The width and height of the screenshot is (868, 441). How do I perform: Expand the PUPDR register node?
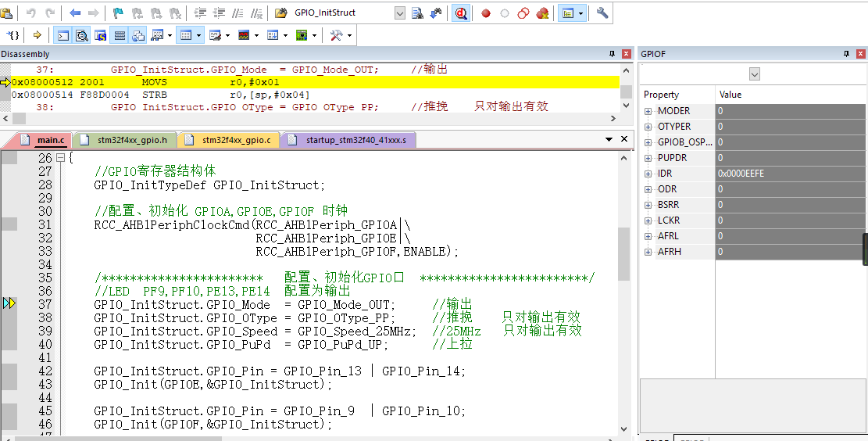point(648,158)
